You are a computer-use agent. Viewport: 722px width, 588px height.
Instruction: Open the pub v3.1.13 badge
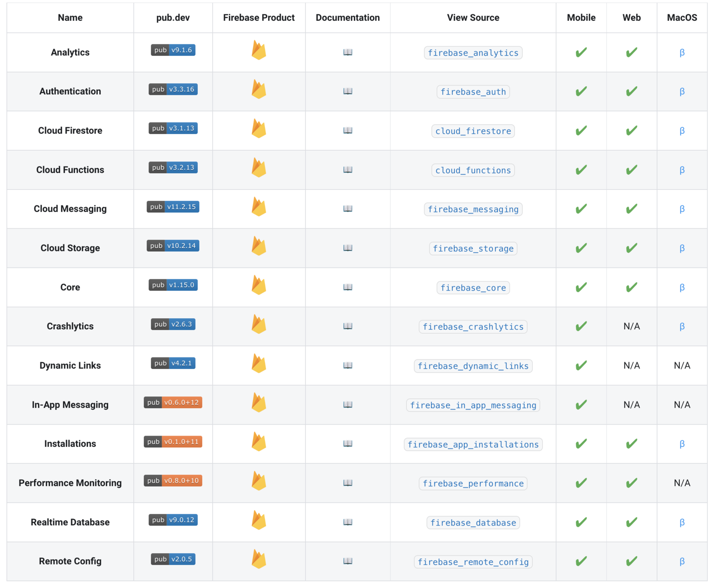coord(173,128)
